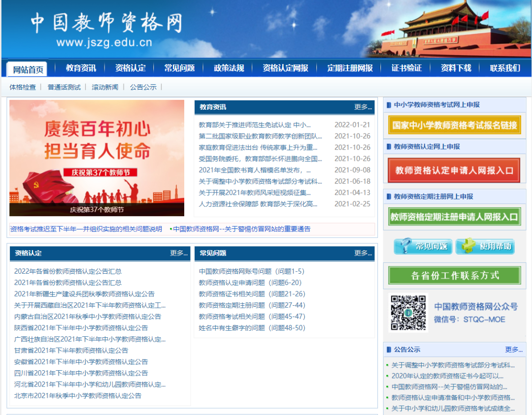Open the scrolling notice about 警惕仿冒网站的重要通告
The image size is (532, 415).
241,229
